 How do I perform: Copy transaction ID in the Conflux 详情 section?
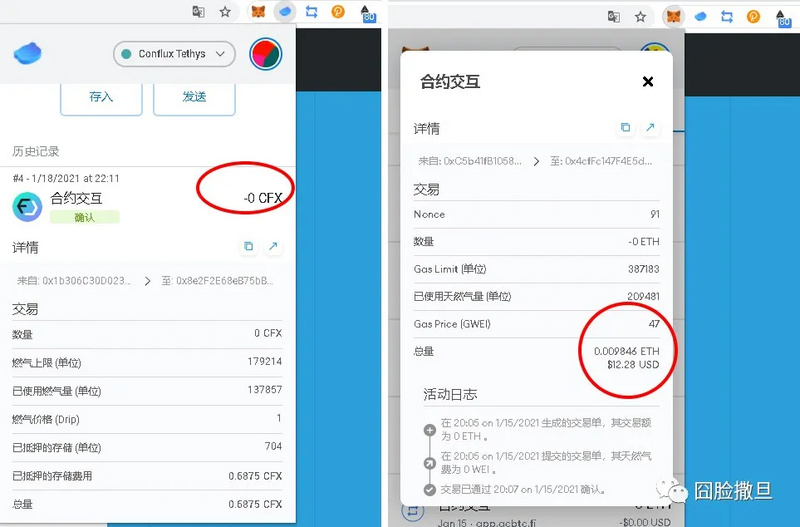pyautogui.click(x=248, y=246)
